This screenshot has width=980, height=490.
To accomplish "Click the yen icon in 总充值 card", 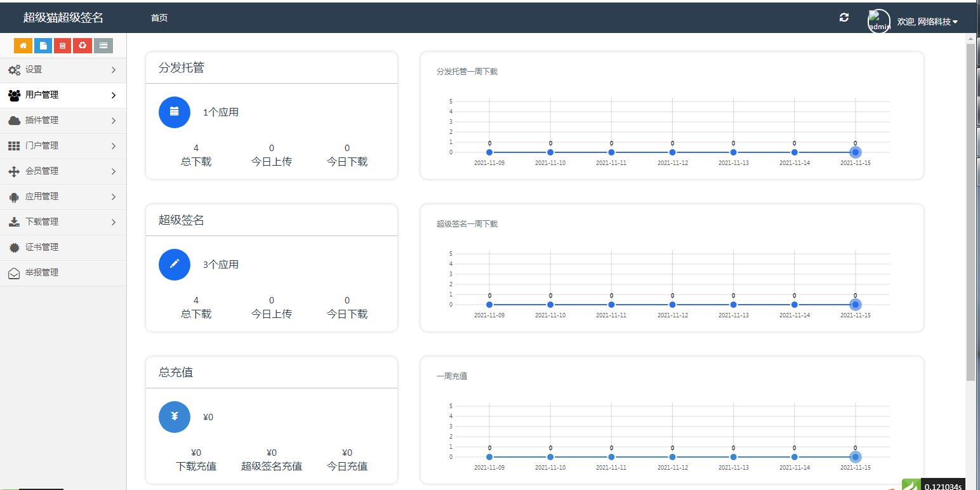I will click(x=175, y=417).
